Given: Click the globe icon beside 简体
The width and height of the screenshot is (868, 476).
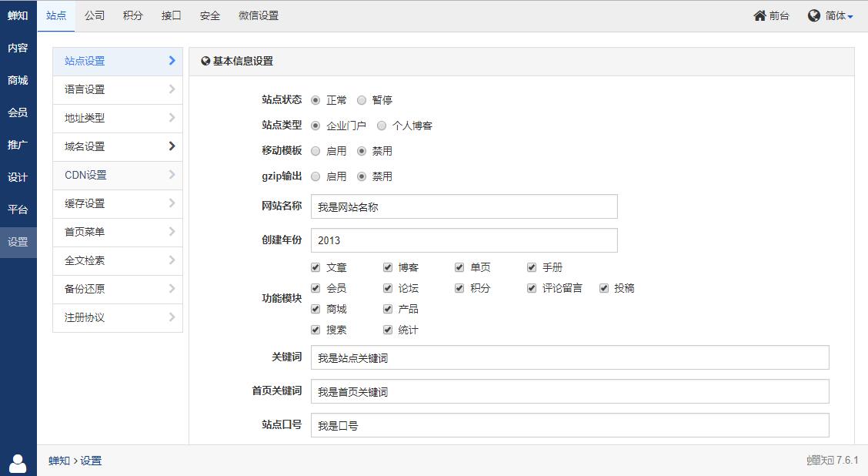Looking at the screenshot, I should [813, 15].
